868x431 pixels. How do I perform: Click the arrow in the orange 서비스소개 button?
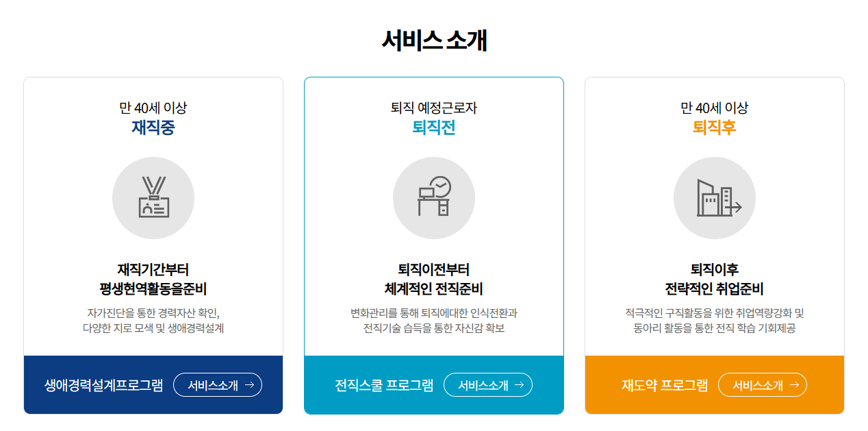(794, 385)
